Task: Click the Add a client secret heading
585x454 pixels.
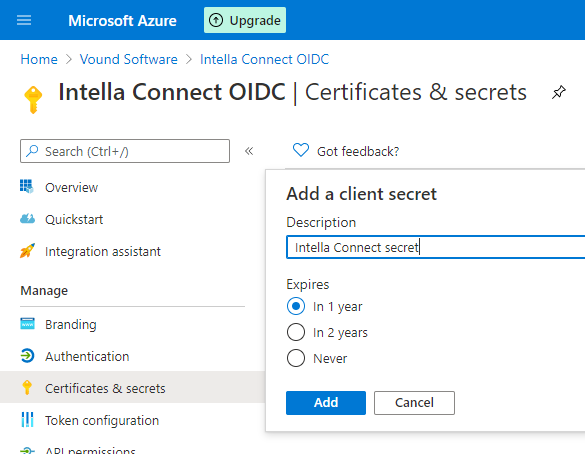Action: click(x=361, y=194)
